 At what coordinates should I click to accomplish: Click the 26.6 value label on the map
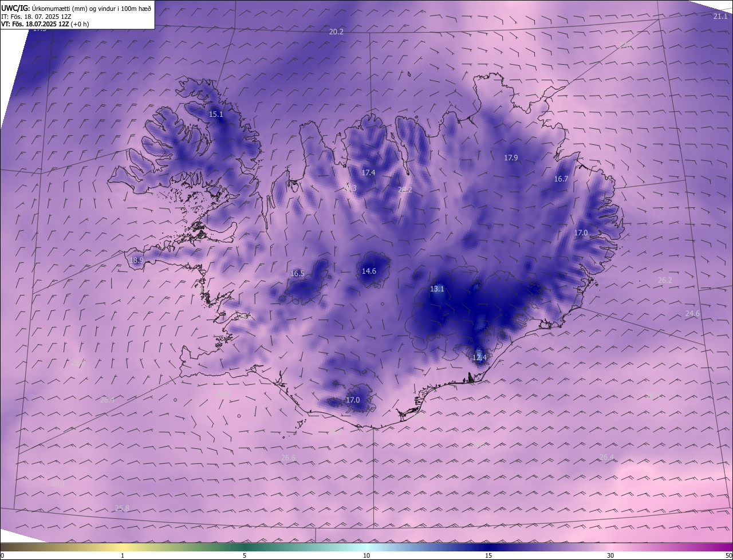coord(288,458)
